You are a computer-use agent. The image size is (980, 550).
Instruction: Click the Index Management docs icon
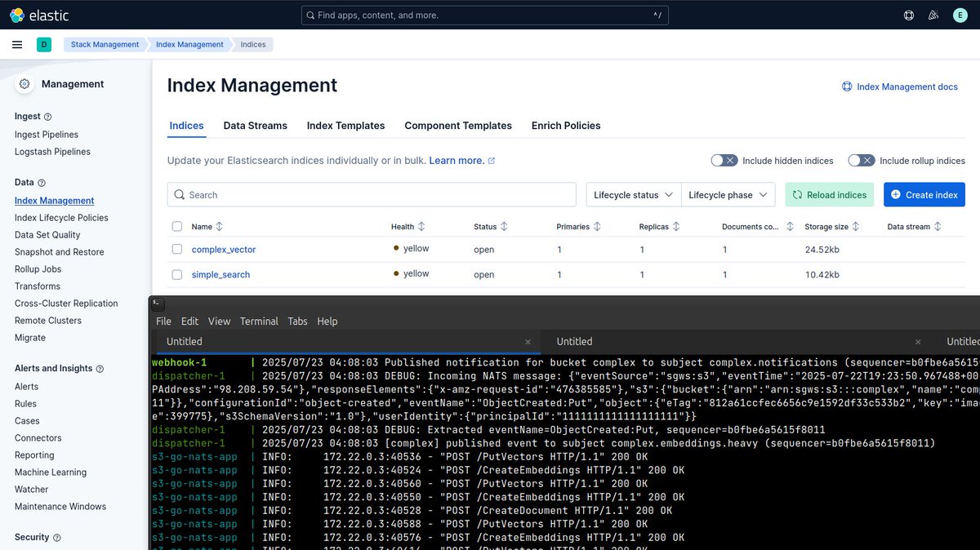[847, 86]
